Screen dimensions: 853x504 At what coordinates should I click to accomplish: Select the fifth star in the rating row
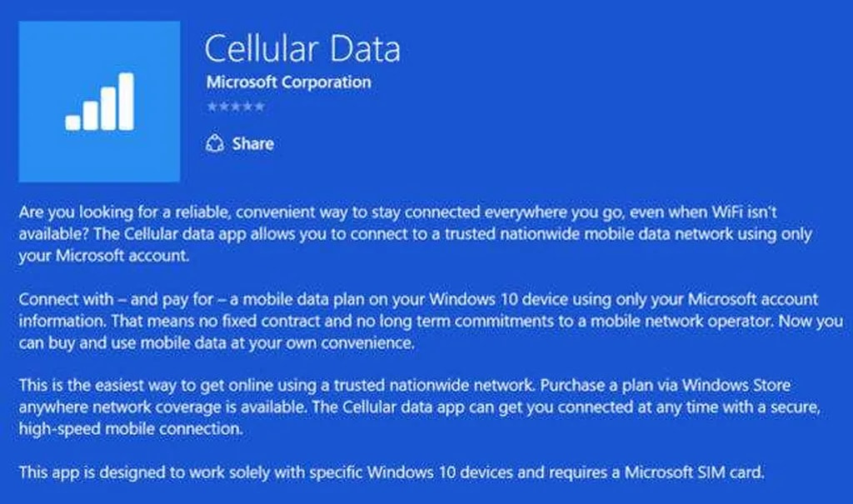[260, 107]
